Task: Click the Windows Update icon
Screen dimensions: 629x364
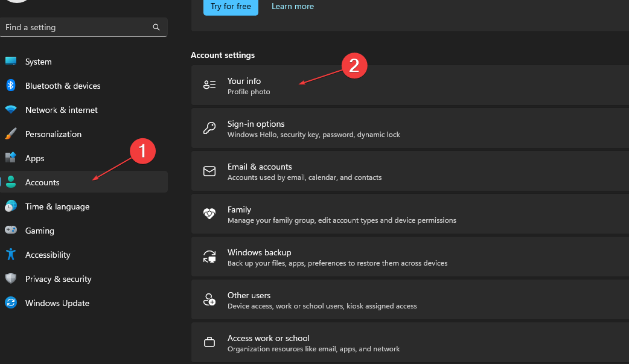Action: (x=11, y=302)
